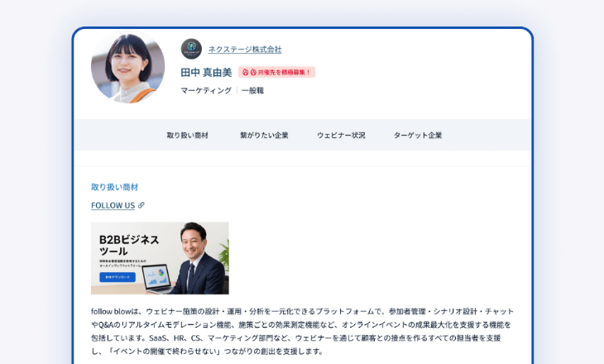Click the blue download button in the banner

tap(117, 277)
